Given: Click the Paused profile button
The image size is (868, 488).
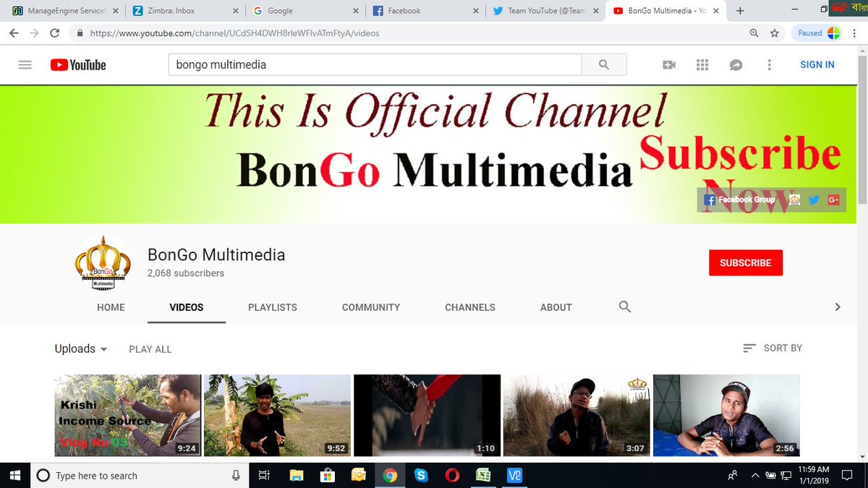Looking at the screenshot, I should pyautogui.click(x=817, y=33).
